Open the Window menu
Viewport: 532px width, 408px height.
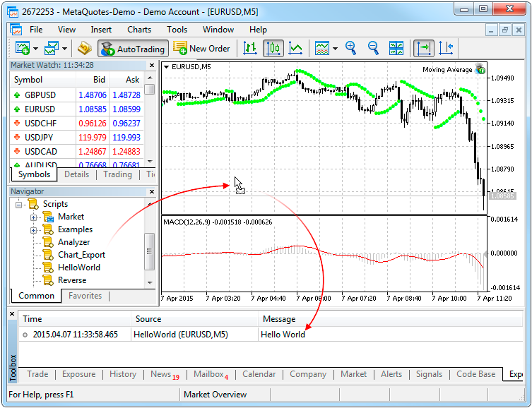coord(218,30)
